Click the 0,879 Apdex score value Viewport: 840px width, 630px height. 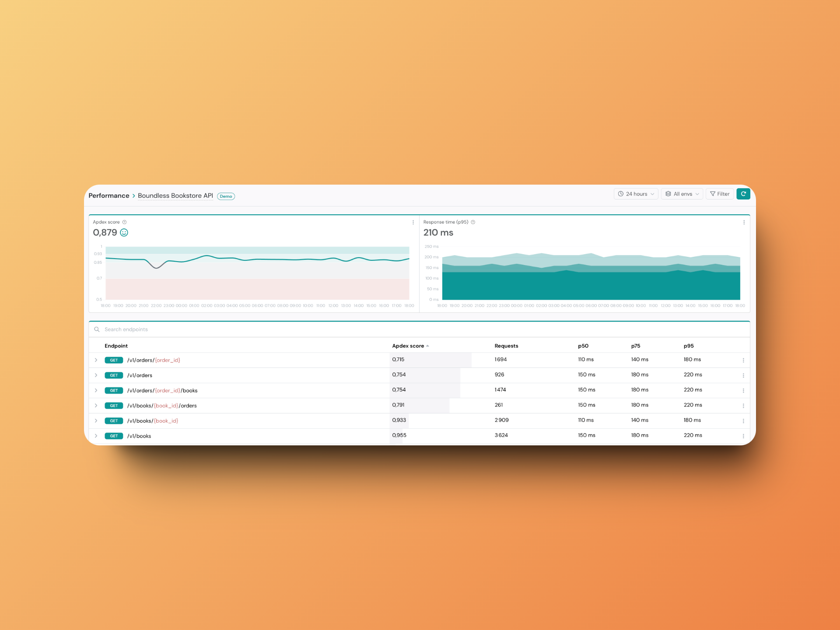click(x=105, y=233)
